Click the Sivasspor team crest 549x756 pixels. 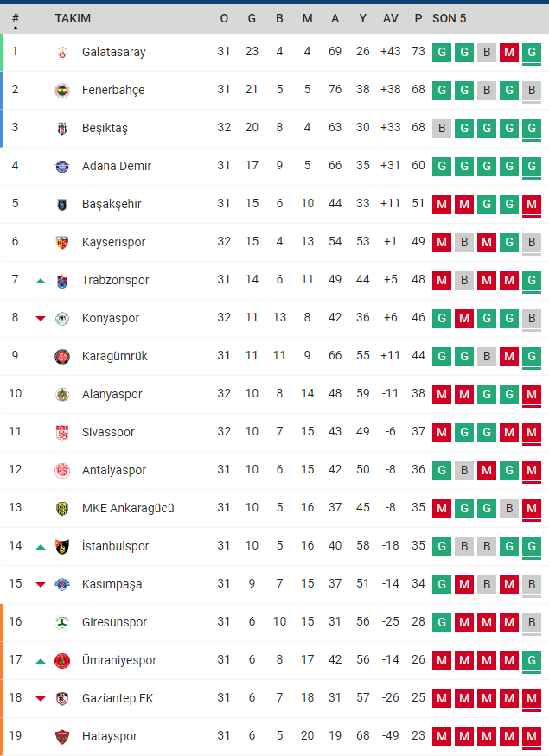pos(62,433)
